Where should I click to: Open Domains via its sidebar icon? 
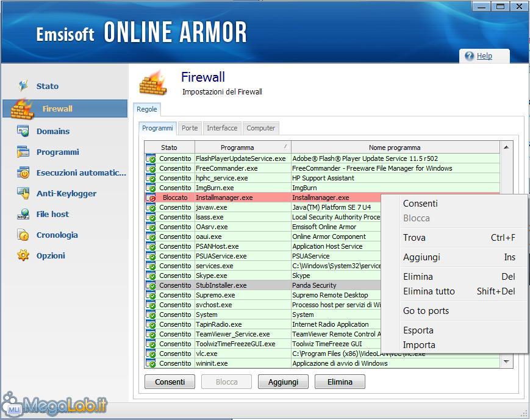23,131
